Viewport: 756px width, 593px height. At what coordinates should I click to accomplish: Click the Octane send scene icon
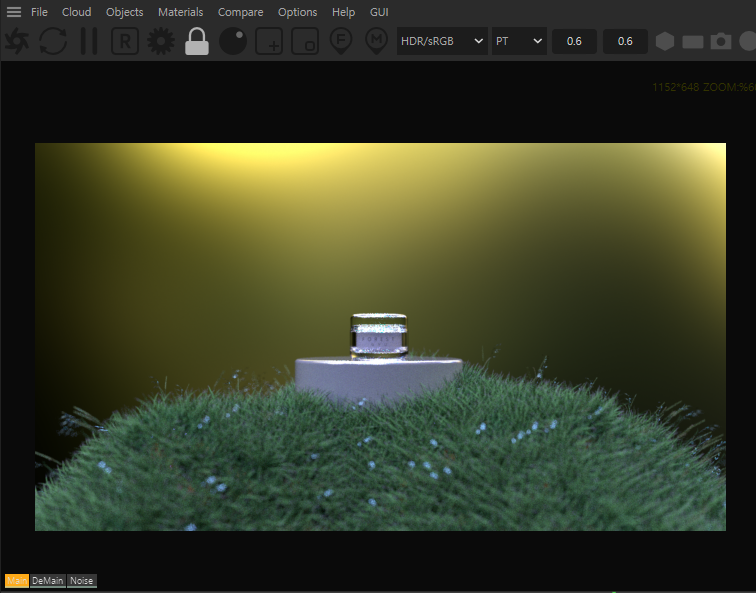click(16, 41)
